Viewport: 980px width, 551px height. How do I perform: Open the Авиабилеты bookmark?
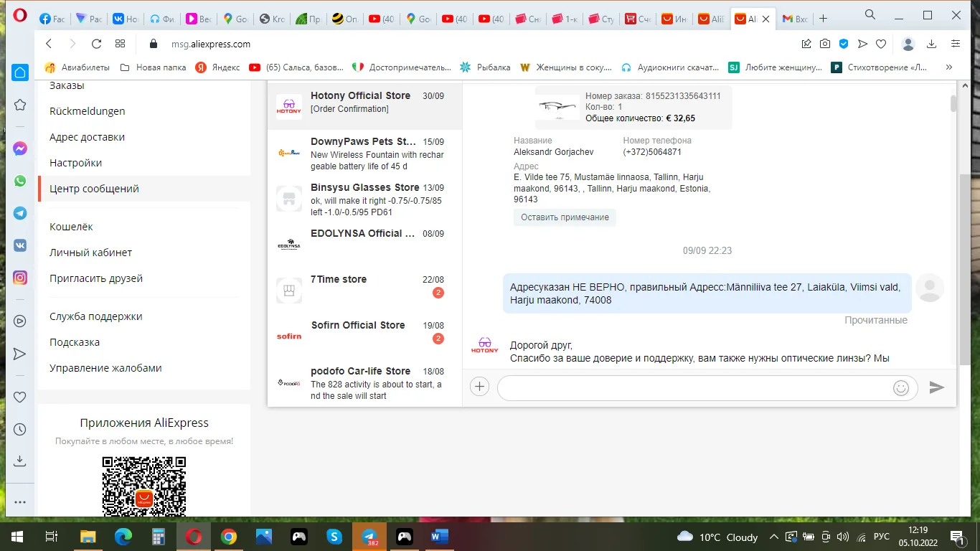pos(77,67)
